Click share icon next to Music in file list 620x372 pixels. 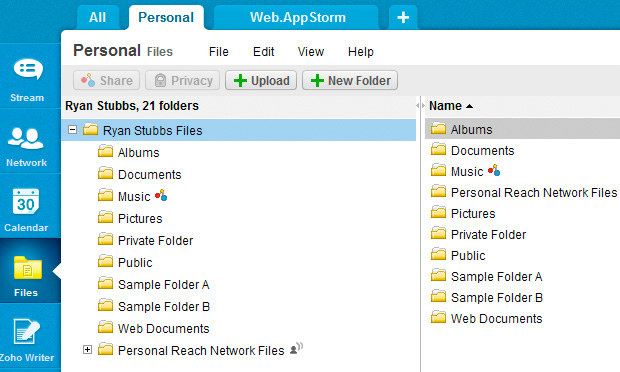494,170
